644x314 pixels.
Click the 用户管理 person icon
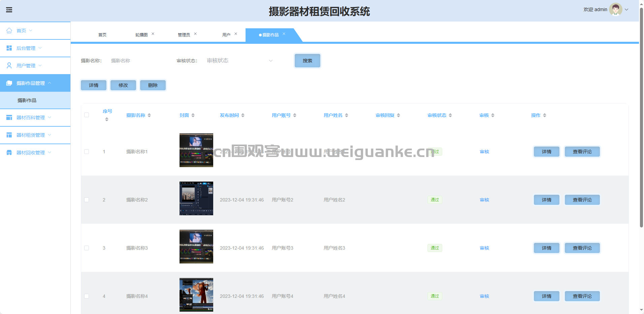click(x=9, y=66)
